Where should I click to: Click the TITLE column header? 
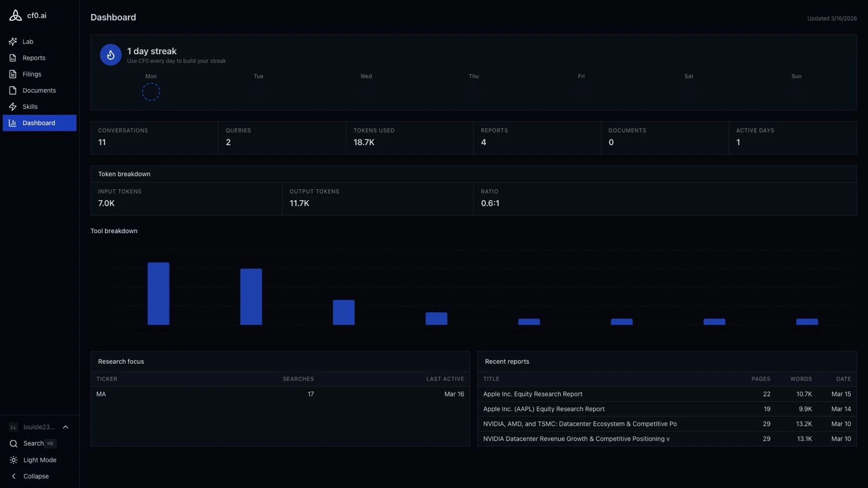coord(491,379)
